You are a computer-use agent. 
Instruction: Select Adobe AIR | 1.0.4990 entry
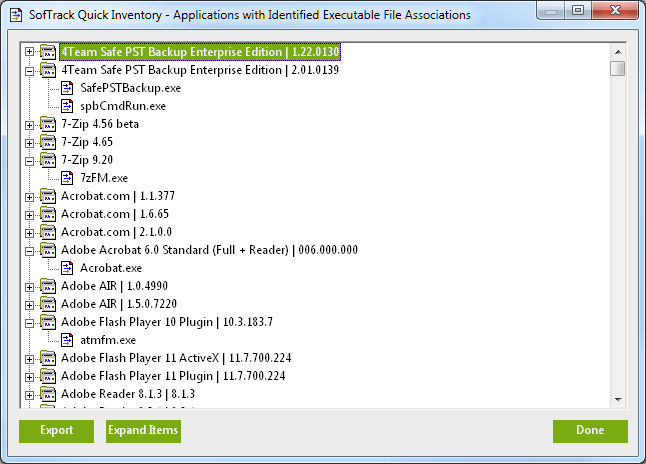tap(115, 286)
